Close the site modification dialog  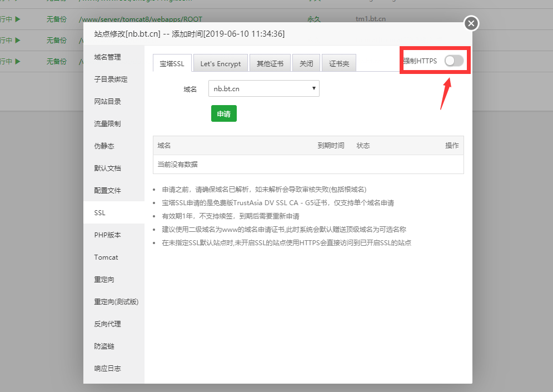471,23
